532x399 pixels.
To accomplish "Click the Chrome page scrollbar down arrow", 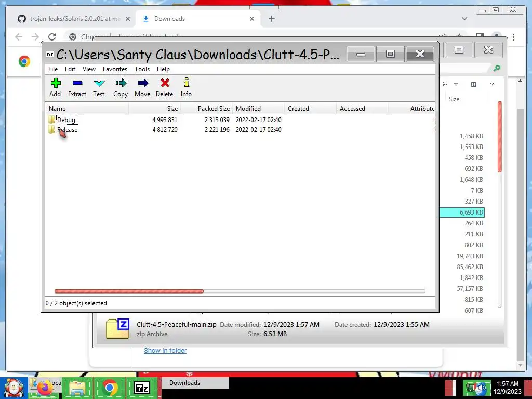I will pyautogui.click(x=521, y=366).
